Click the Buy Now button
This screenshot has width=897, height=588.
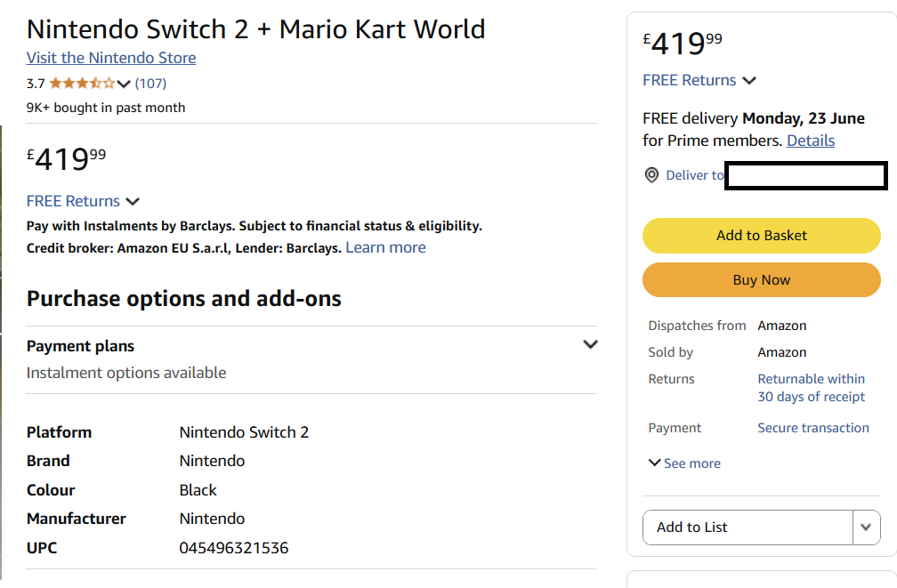coord(762,279)
